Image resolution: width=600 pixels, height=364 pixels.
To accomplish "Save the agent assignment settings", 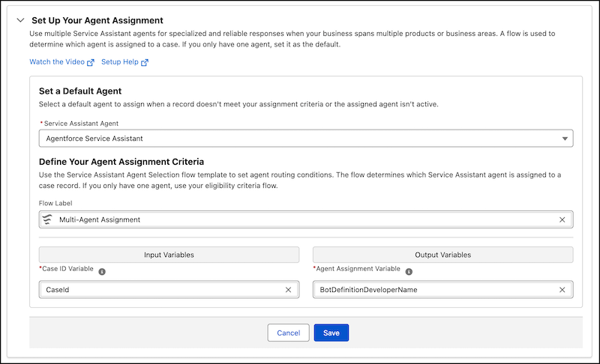I will click(331, 333).
